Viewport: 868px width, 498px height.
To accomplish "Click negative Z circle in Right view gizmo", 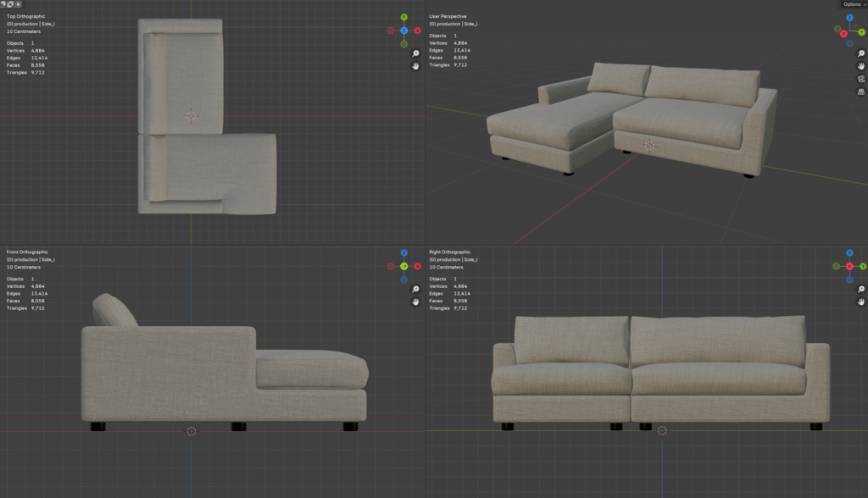I will click(849, 279).
